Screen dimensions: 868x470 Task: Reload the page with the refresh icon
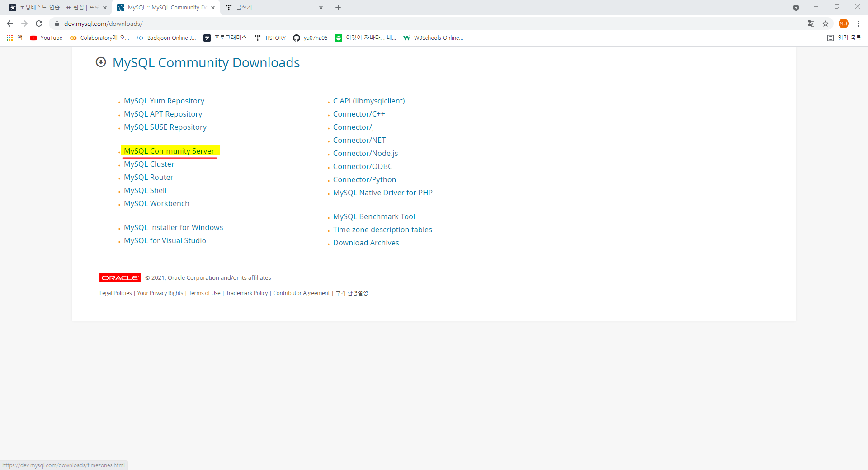(x=39, y=23)
